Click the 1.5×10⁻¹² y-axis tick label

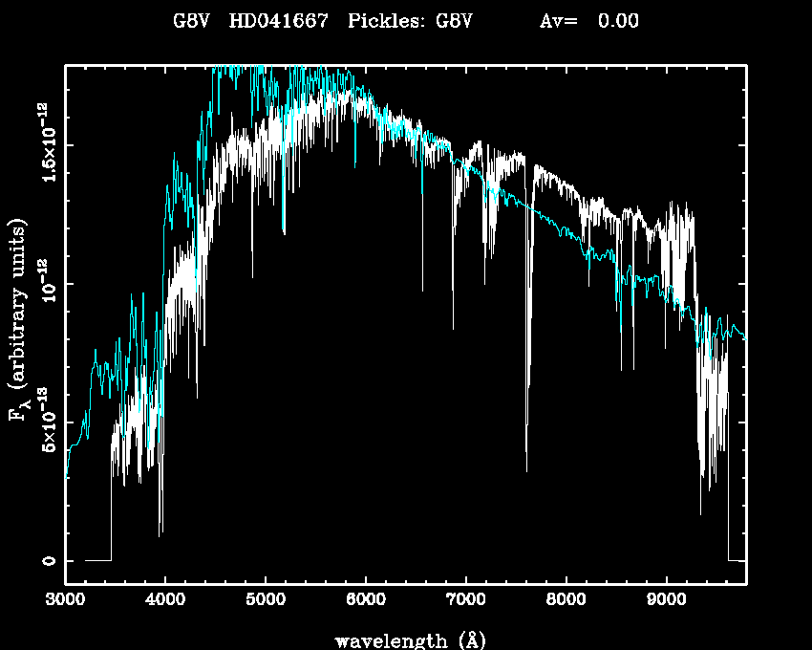coord(46,144)
